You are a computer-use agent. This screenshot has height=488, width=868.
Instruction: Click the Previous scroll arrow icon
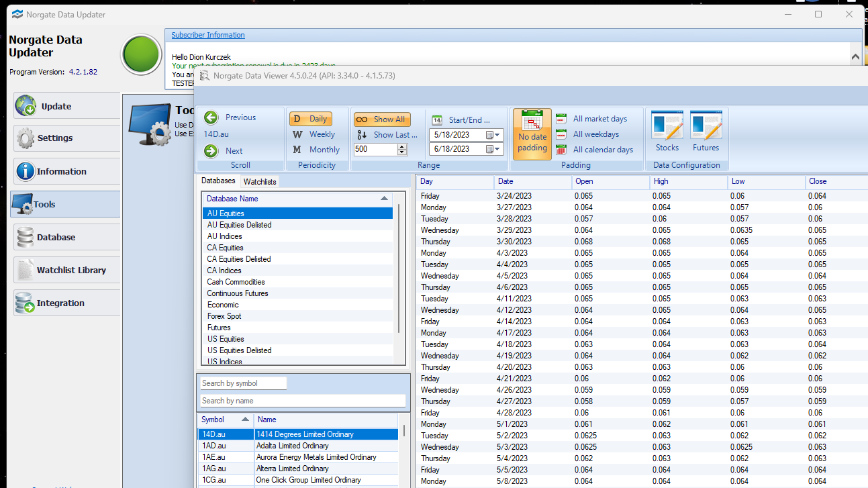click(x=211, y=117)
